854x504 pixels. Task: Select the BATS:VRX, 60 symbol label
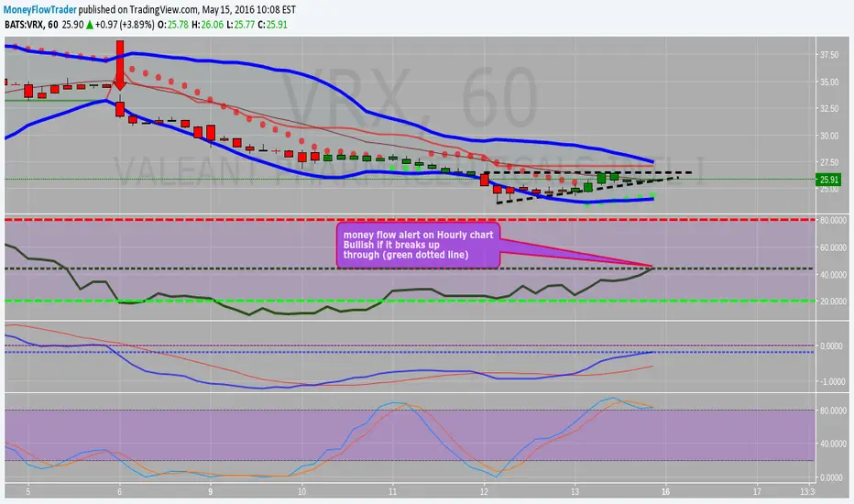[x=31, y=25]
